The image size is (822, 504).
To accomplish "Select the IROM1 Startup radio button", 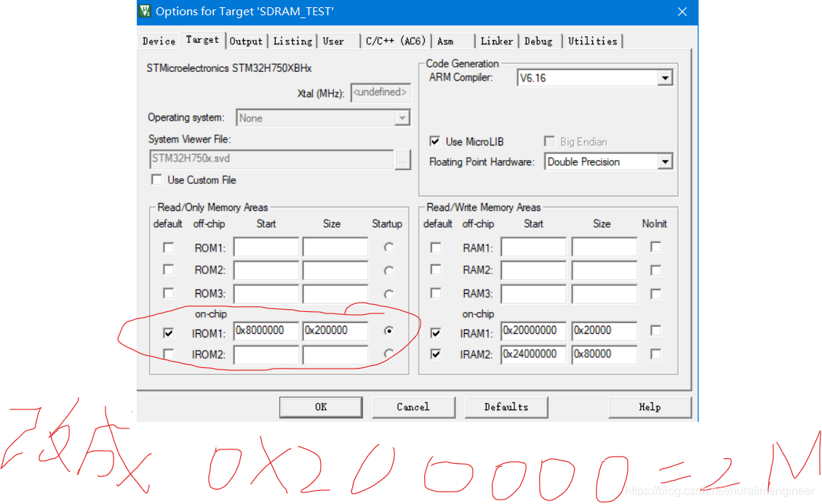I will pyautogui.click(x=388, y=331).
